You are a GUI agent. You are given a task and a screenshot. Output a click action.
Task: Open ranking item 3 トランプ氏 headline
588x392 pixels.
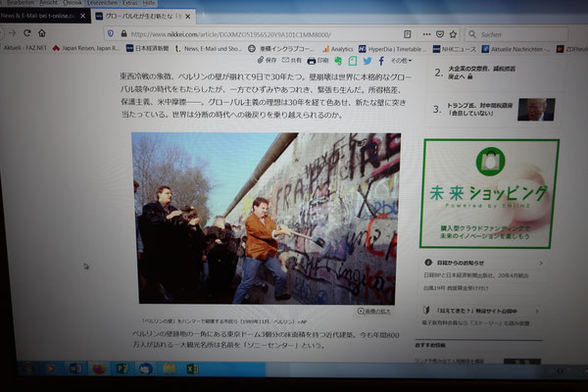479,109
